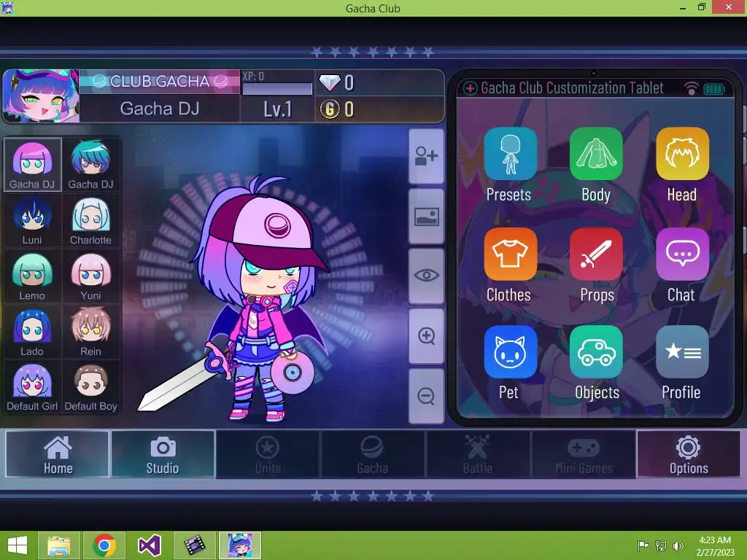Select the Luni character slot
This screenshot has width=747, height=560.
pos(32,220)
